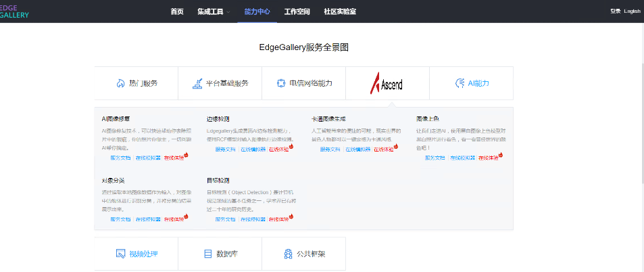Open 在线模拟器 for 对象分类

tap(148, 219)
